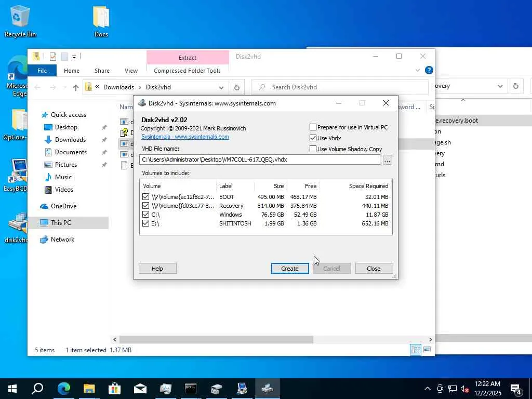
Task: Click the Search Disk2vhd box
Action: [x=340, y=87]
